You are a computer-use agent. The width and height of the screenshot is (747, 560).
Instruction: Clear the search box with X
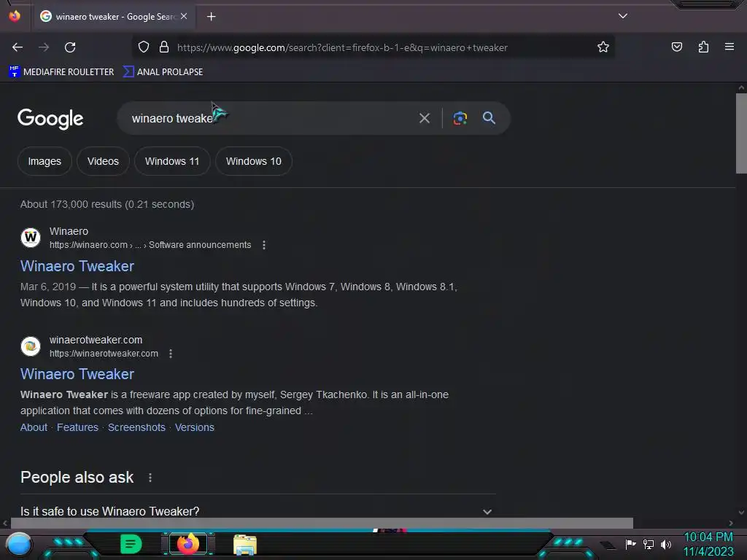(x=425, y=118)
